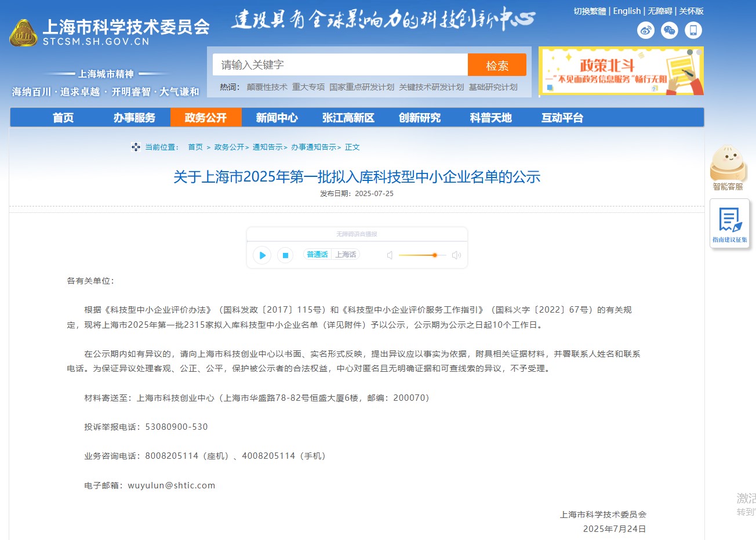Open the 智能客服 chatbot mascot
The image size is (756, 540).
727,164
